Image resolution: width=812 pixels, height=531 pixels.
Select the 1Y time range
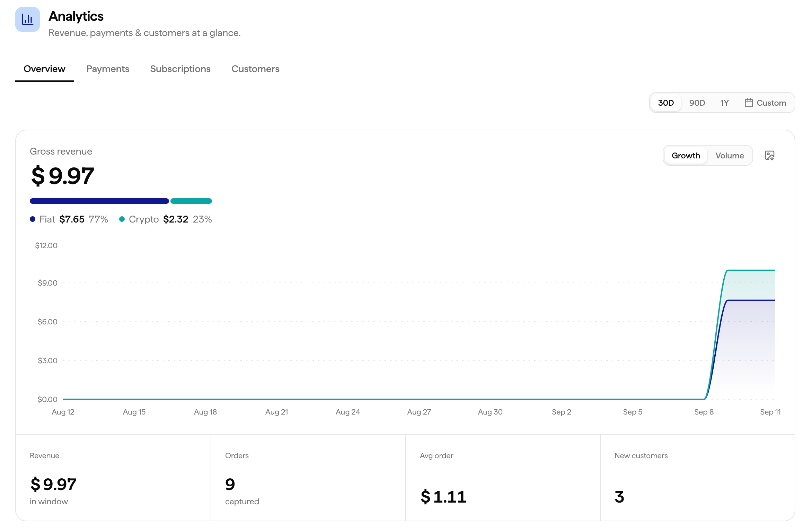(x=724, y=103)
